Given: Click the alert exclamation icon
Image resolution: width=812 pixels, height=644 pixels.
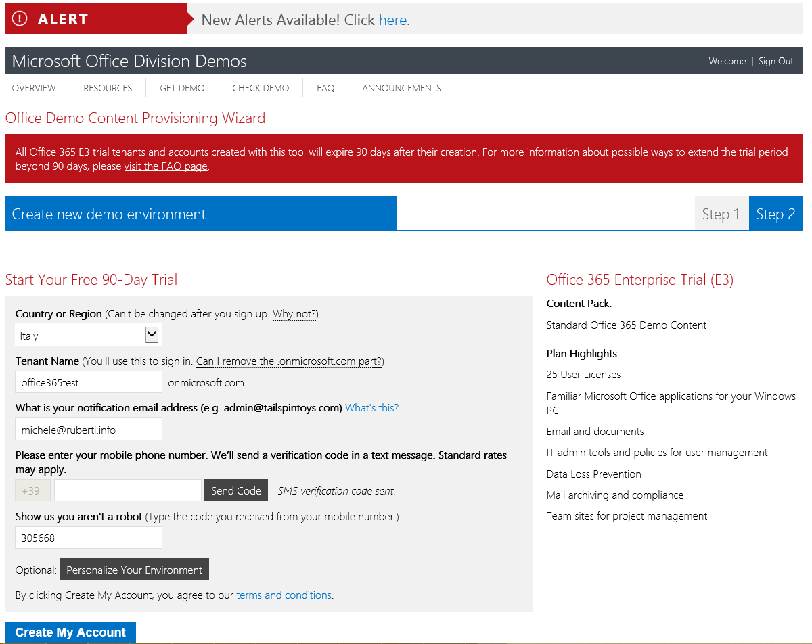Looking at the screenshot, I should (20, 19).
